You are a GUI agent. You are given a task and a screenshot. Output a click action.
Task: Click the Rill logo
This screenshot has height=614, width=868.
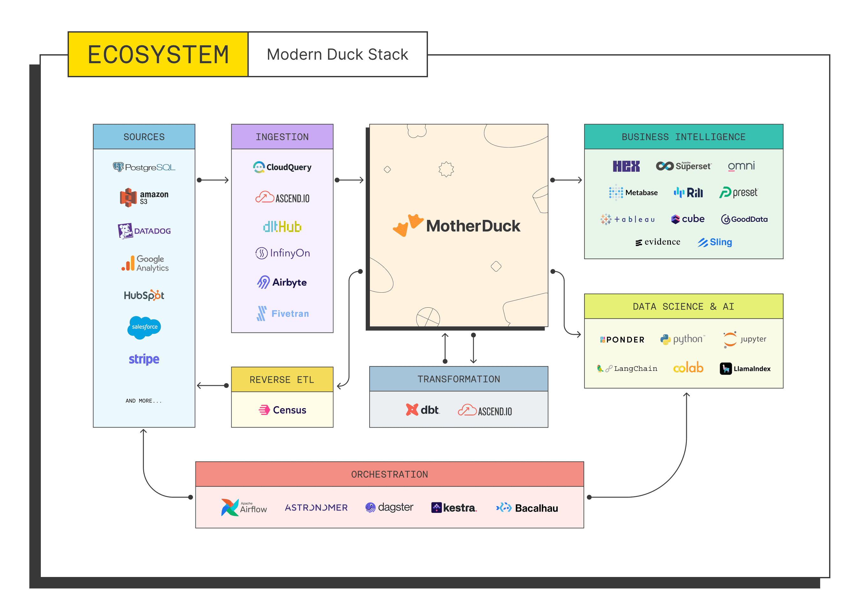(x=688, y=192)
